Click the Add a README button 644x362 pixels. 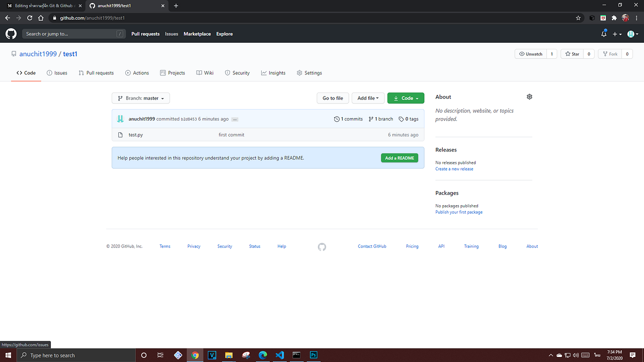click(x=399, y=157)
